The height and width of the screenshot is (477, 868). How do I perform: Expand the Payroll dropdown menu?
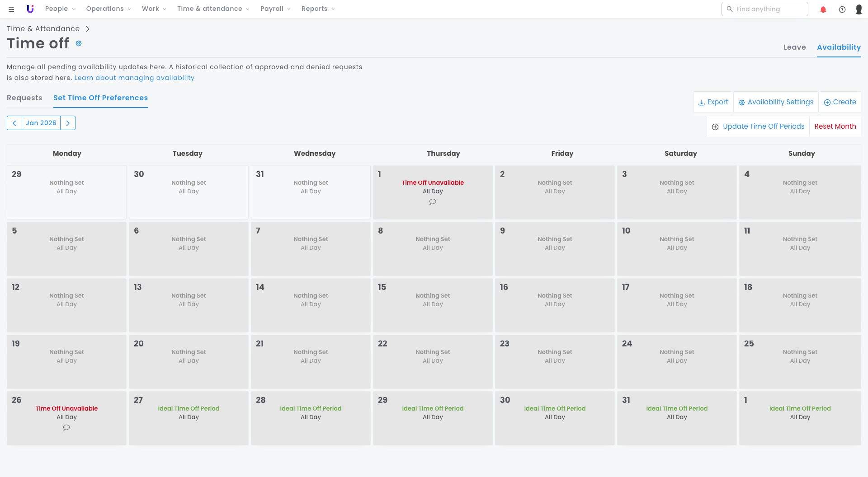275,9
